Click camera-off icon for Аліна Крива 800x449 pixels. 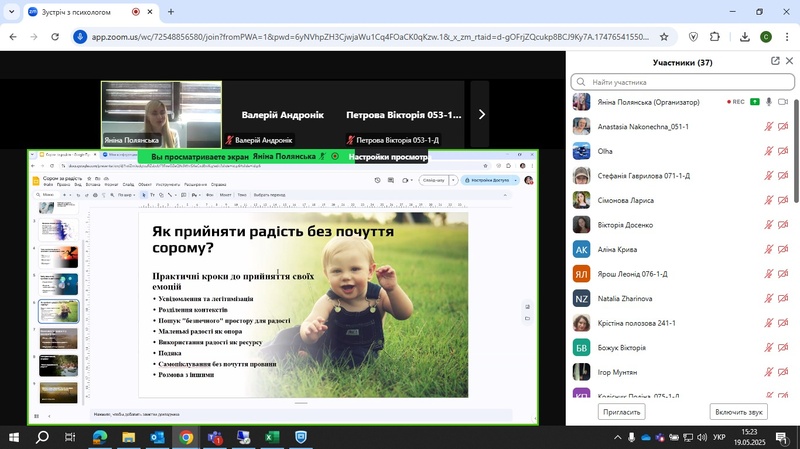point(783,249)
